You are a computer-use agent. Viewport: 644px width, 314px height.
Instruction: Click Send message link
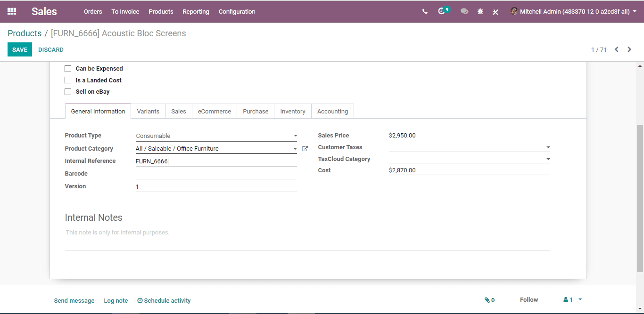coord(74,300)
